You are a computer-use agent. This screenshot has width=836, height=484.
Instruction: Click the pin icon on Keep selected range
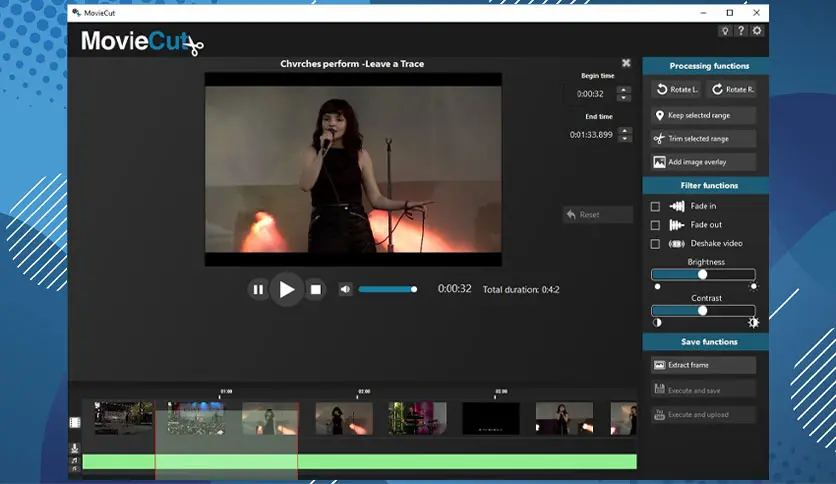pos(660,115)
